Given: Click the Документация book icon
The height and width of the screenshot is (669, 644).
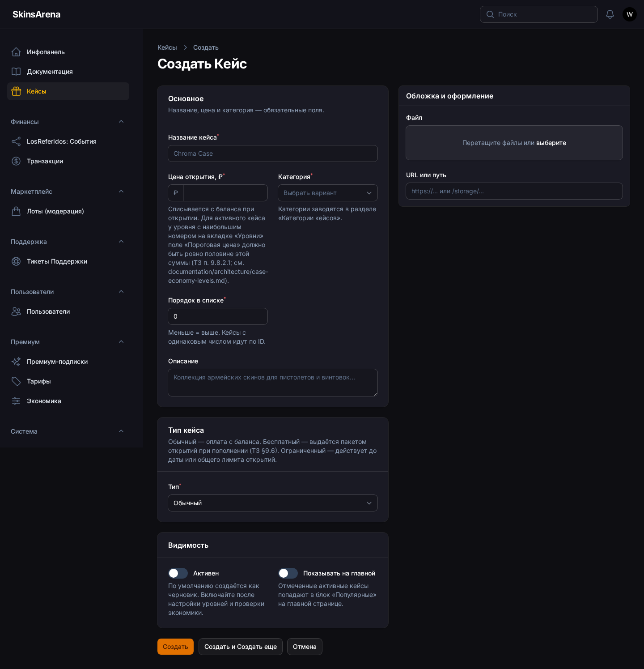Looking at the screenshot, I should tap(16, 72).
